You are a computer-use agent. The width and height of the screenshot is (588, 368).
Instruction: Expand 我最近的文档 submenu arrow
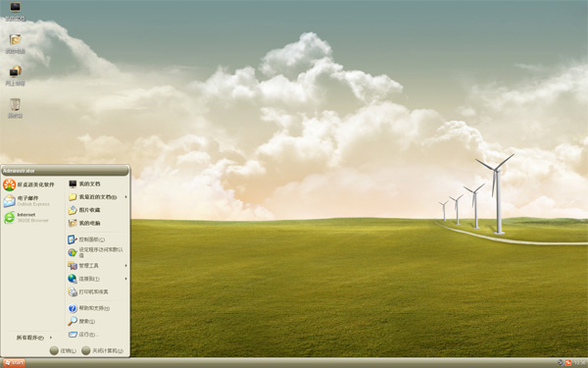[x=126, y=197]
